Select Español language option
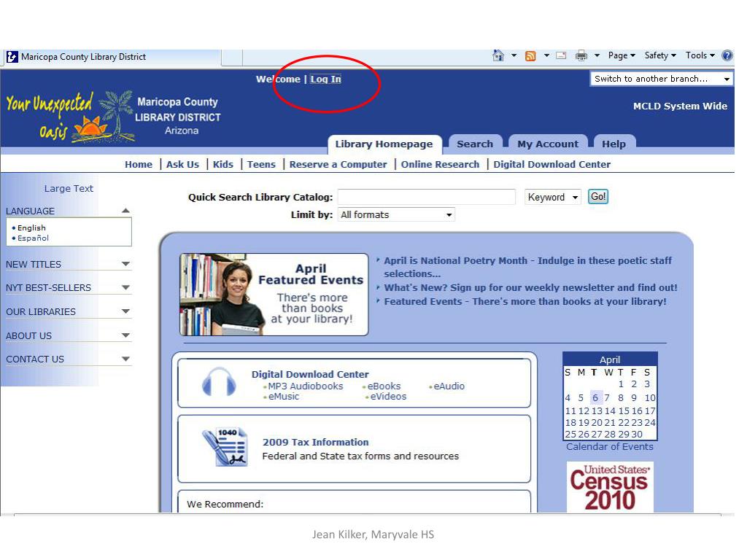The image size is (747, 560). click(33, 238)
